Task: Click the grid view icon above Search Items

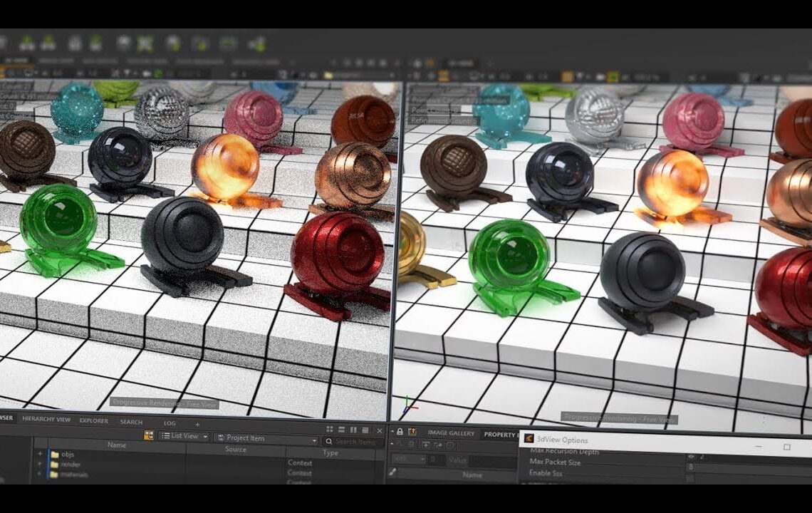Action: [x=330, y=429]
